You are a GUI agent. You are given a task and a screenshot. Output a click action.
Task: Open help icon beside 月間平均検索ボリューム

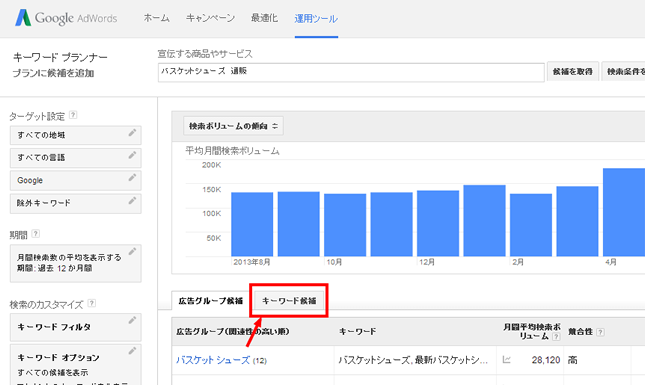tap(556, 336)
